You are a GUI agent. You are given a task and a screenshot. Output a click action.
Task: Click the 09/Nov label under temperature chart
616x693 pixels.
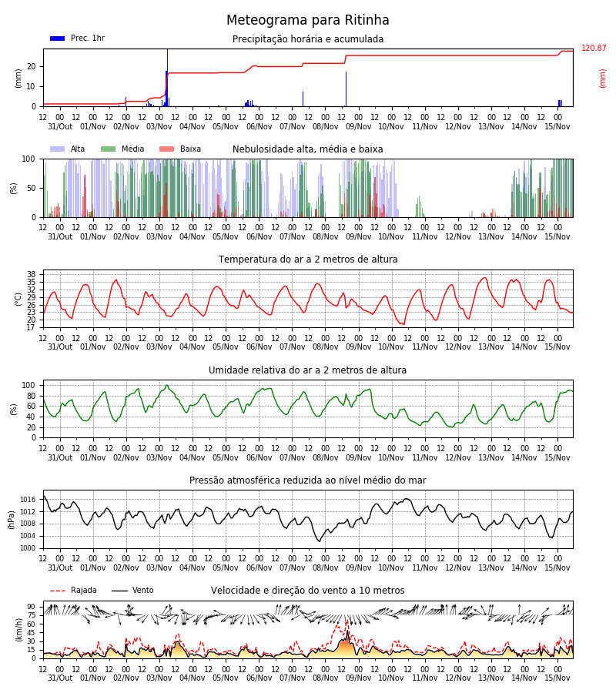coord(358,347)
